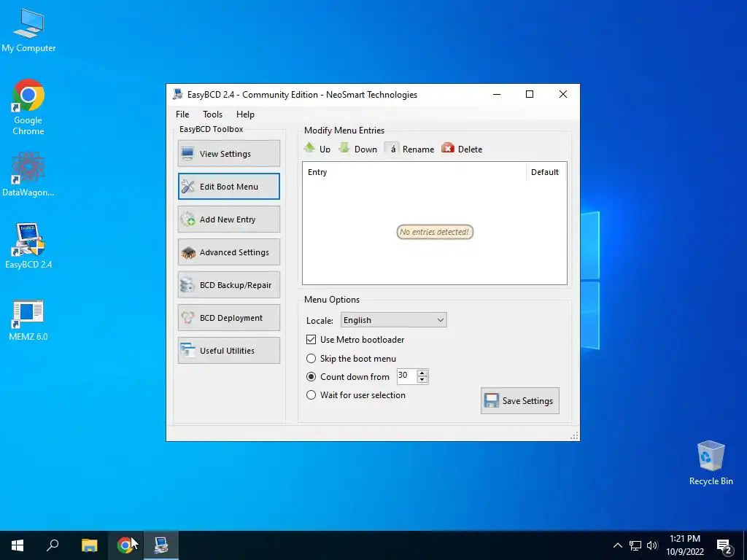Image resolution: width=747 pixels, height=560 pixels.
Task: Select the DataWagon desktop shortcut
Action: [x=28, y=174]
